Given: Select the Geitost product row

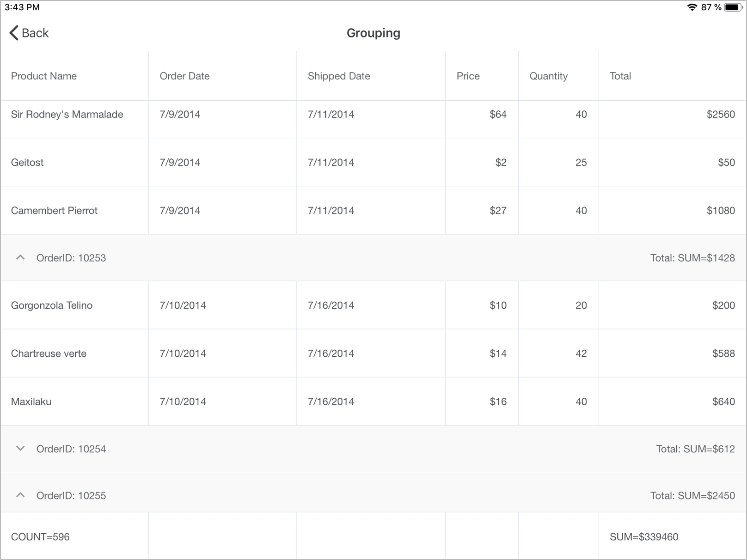Looking at the screenshot, I should pyautogui.click(x=27, y=163).
